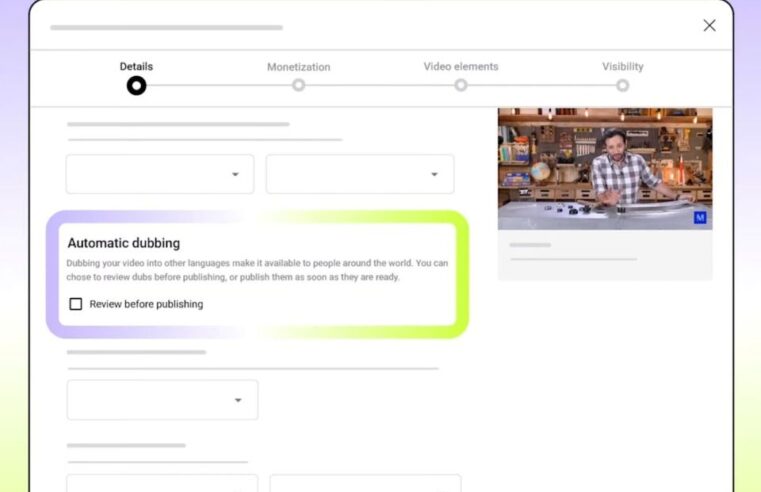Go to the Monetization step label

coord(298,67)
